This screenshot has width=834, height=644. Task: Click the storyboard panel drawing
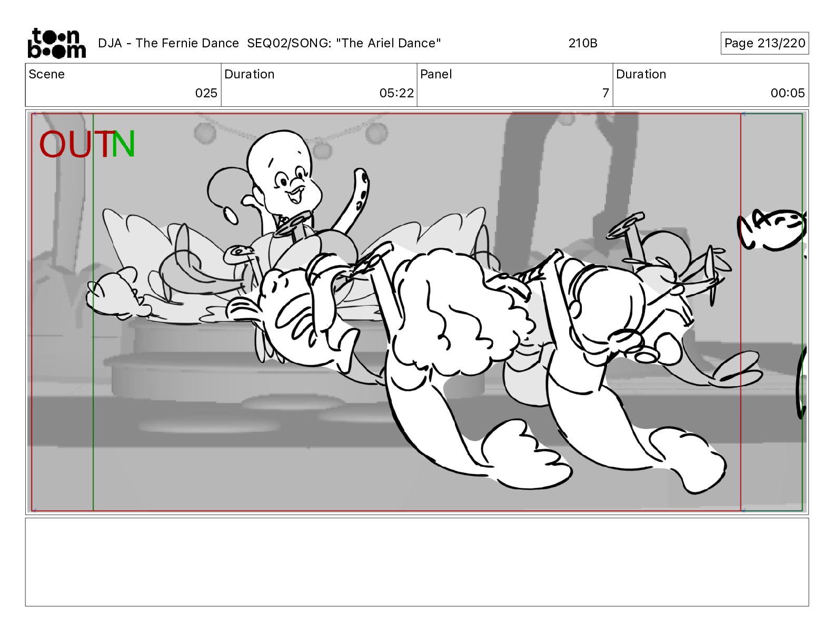[417, 312]
